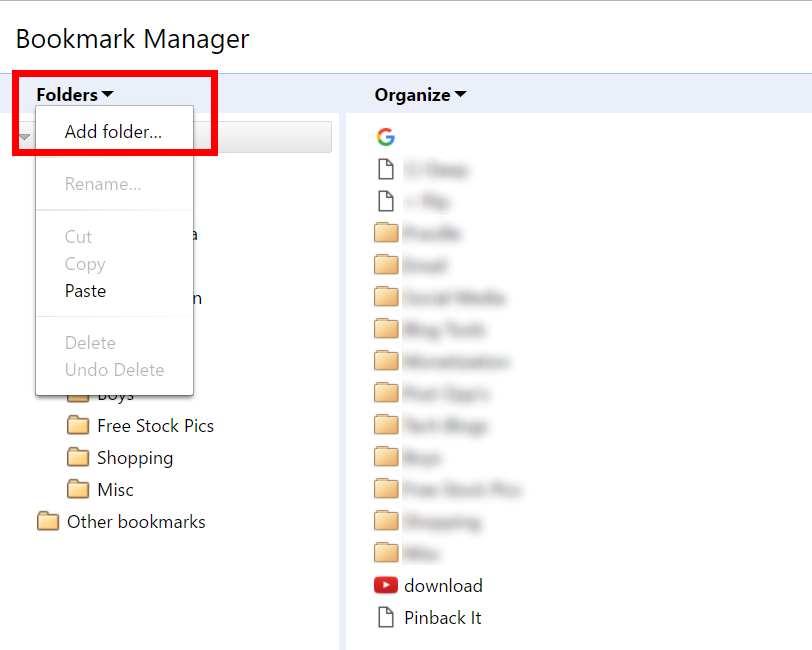The height and width of the screenshot is (650, 812).
Task: Open the Folders dropdown menu
Action: pyautogui.click(x=75, y=95)
